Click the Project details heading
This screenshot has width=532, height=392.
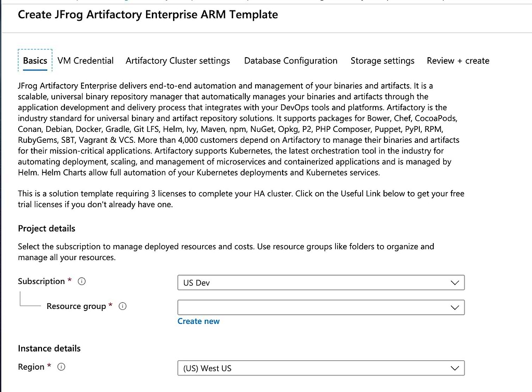click(46, 228)
